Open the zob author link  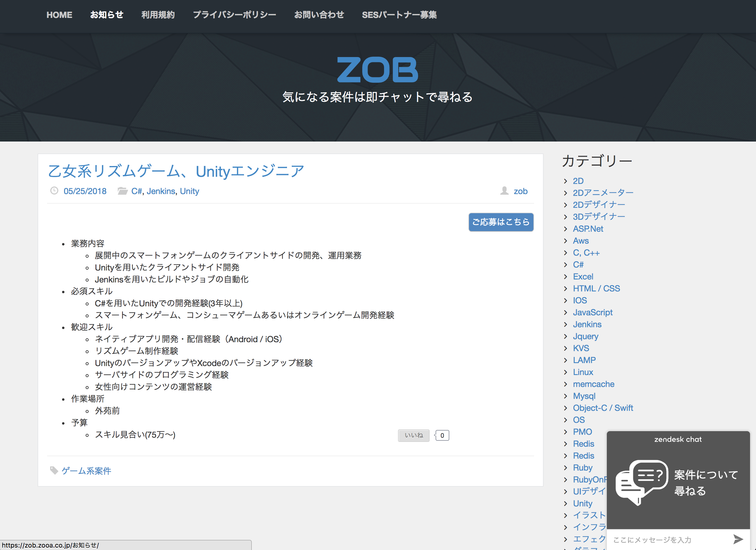click(521, 191)
